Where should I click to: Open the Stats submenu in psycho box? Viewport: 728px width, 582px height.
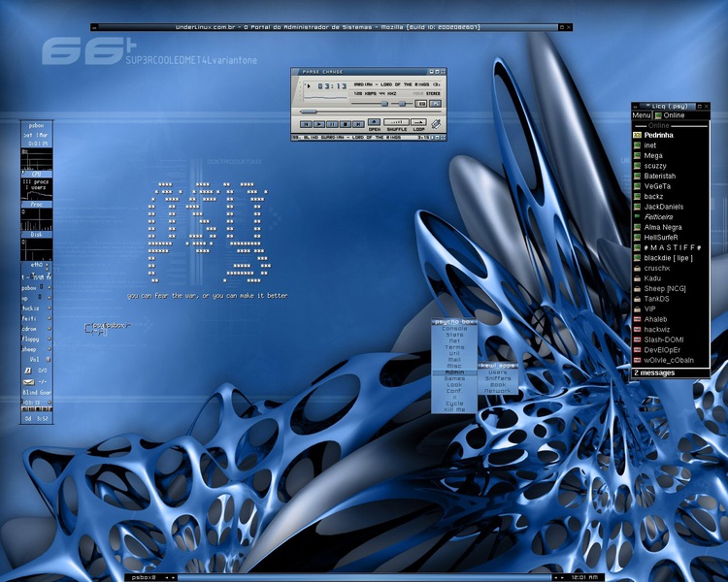pyautogui.click(x=454, y=335)
